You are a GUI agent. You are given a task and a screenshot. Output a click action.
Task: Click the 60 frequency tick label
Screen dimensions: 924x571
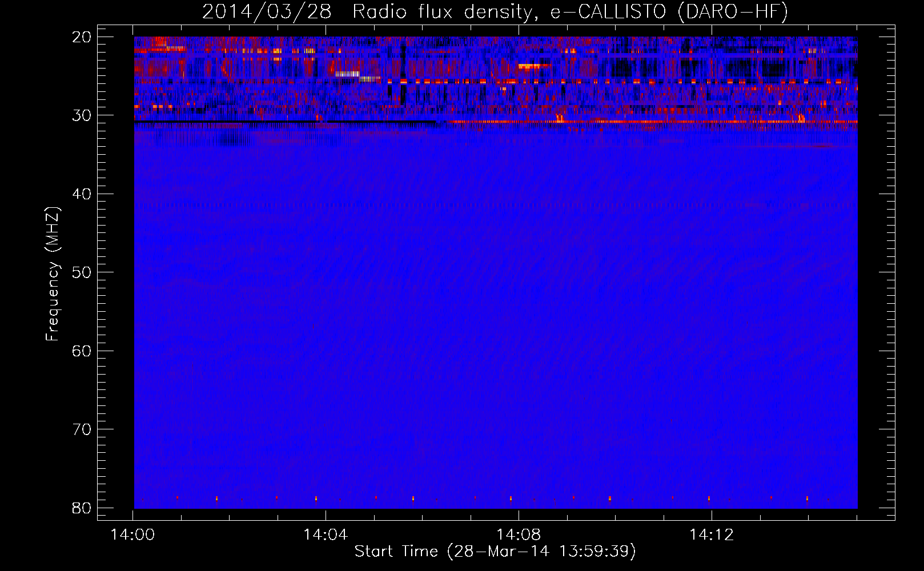(x=82, y=351)
